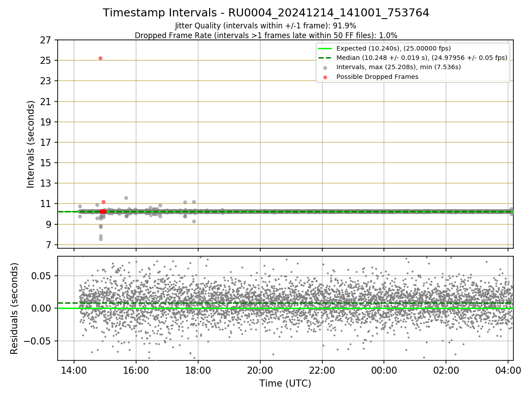Select the 'Dropped Frame Rate' subtitle line

tap(266, 35)
